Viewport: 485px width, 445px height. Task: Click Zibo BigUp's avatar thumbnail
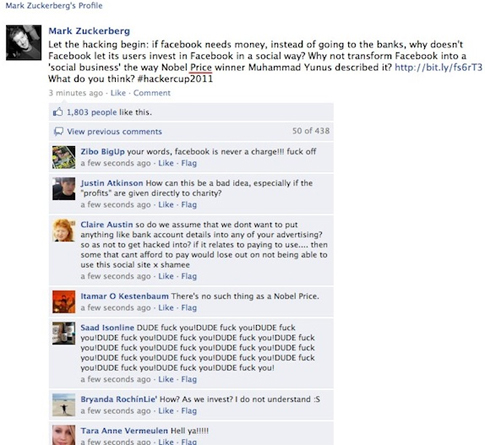point(64,157)
